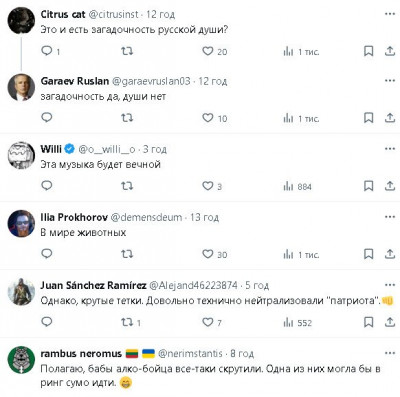This screenshot has width=400, height=397.
Task: Bookmark Citrus cat's tweet
Action: 368,51
